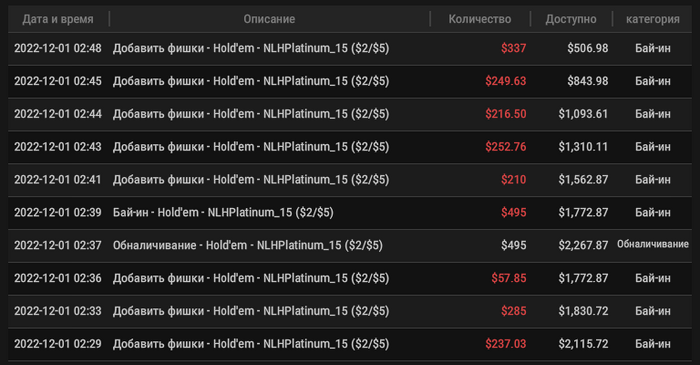The image size is (700, 365).
Task: Click the $210 add chips transaction
Action: pyautogui.click(x=350, y=180)
